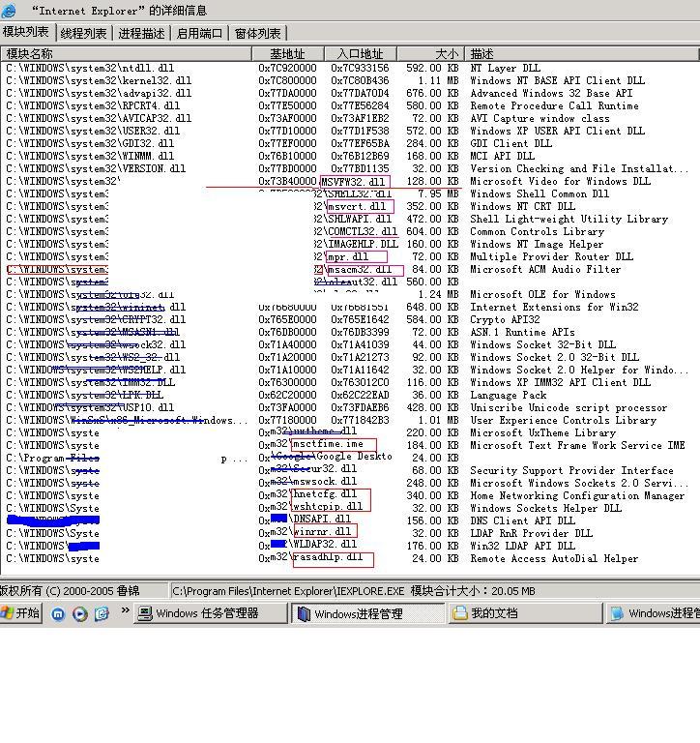Click SHLWAPI.dll entry
The height and width of the screenshot is (743, 700).
(x=360, y=219)
